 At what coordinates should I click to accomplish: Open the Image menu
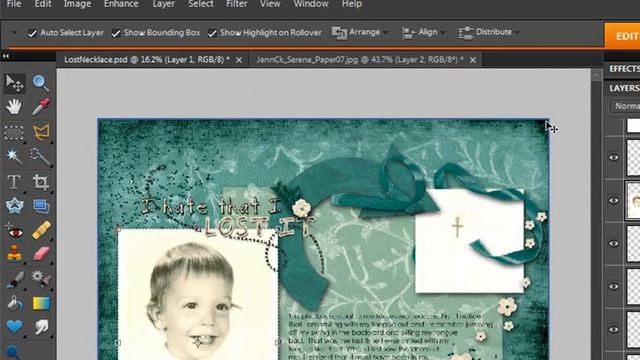(x=78, y=4)
